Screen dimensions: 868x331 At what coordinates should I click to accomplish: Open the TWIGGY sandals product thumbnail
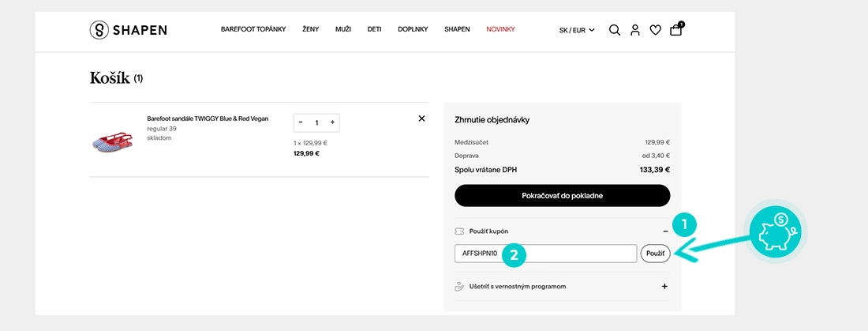click(113, 142)
